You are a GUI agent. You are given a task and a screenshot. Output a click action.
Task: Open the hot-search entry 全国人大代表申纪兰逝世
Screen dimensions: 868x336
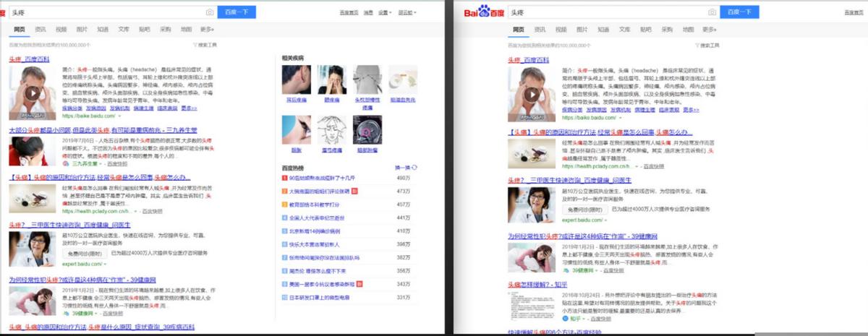tap(317, 217)
